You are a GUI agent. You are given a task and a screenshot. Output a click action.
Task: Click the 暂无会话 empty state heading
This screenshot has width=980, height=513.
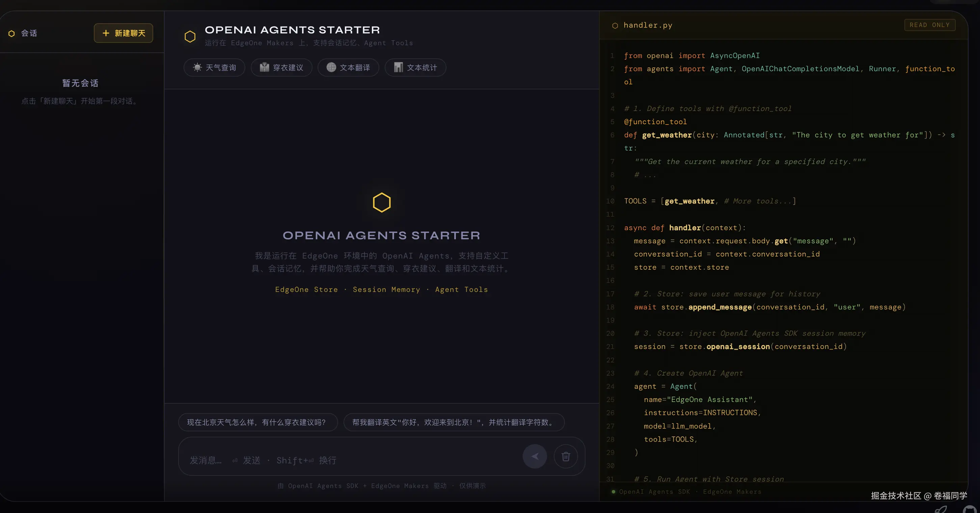pyautogui.click(x=80, y=83)
